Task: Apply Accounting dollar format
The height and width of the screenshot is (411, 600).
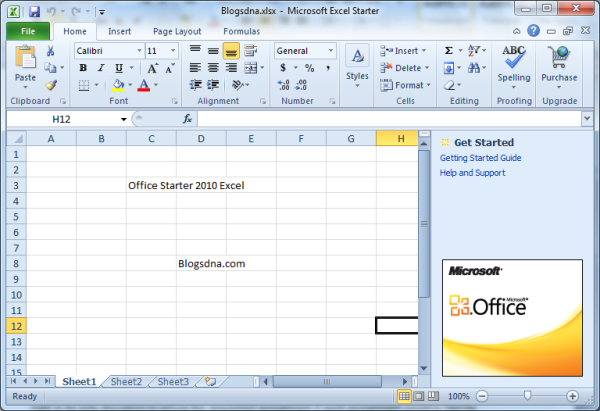Action: click(283, 68)
